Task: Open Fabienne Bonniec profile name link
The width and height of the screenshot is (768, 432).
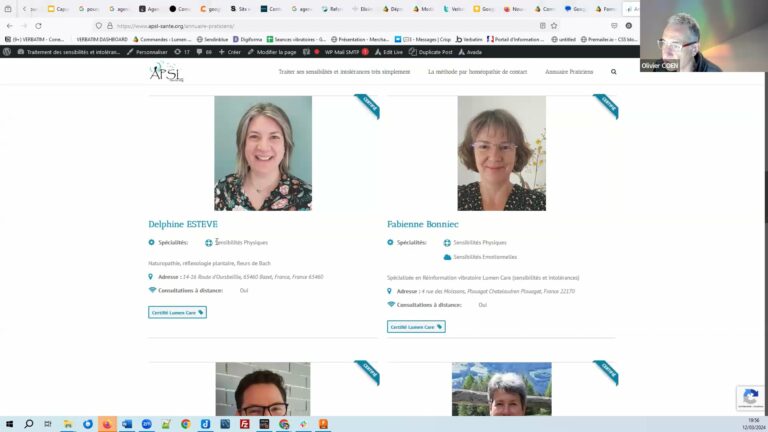Action: pyautogui.click(x=421, y=224)
